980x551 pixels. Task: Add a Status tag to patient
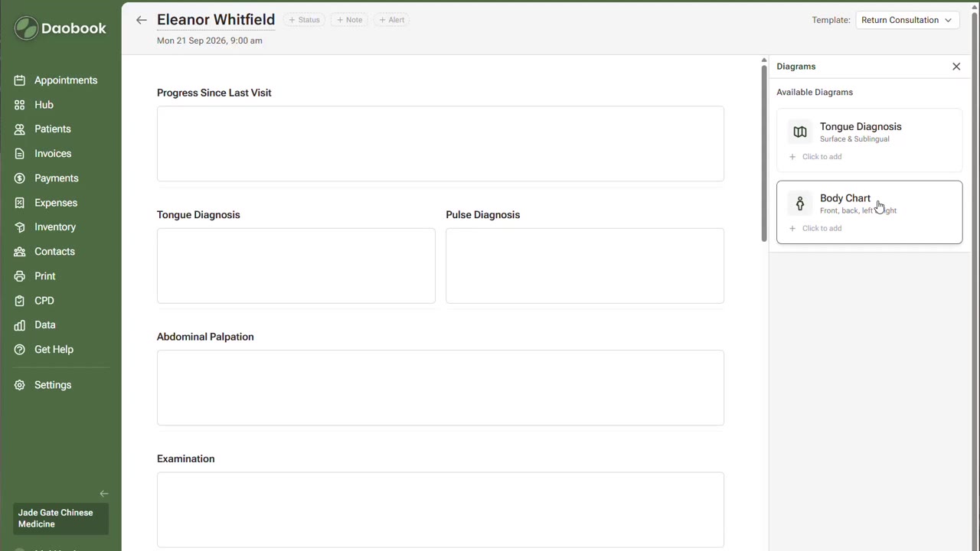pyautogui.click(x=304, y=20)
